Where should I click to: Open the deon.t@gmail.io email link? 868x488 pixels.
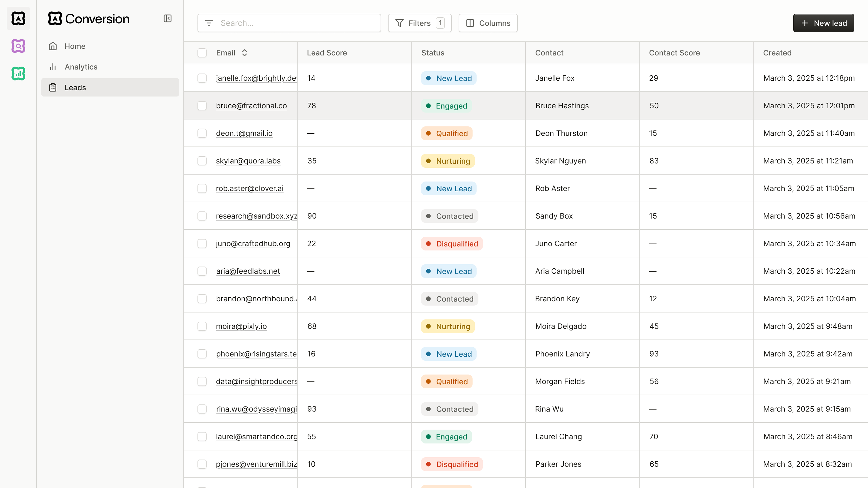click(244, 133)
